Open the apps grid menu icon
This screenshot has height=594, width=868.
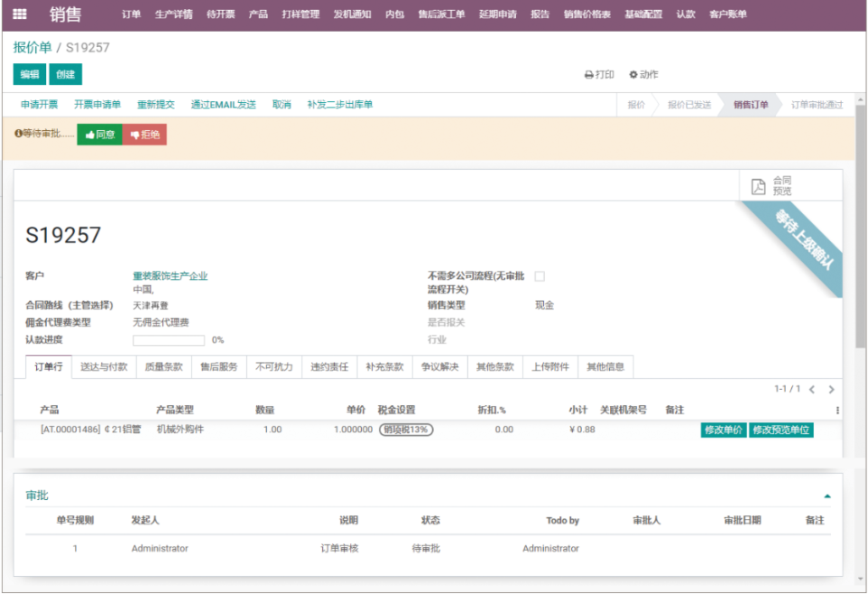(20, 14)
